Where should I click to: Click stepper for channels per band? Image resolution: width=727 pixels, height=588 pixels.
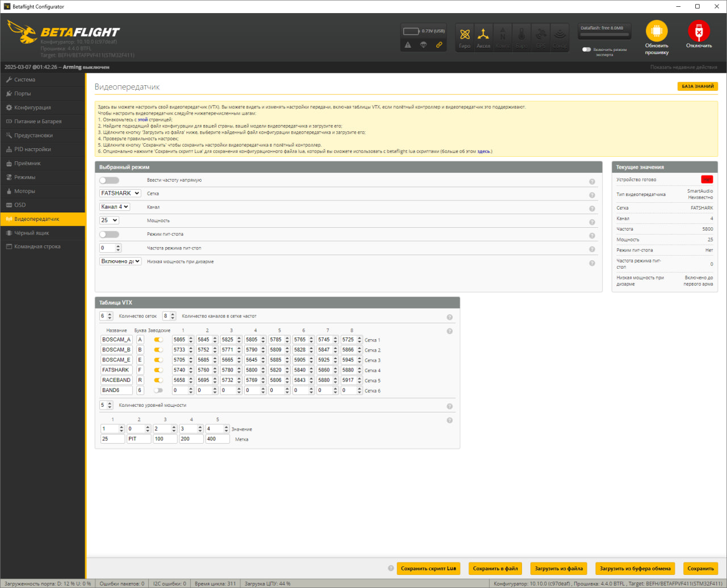pos(173,316)
